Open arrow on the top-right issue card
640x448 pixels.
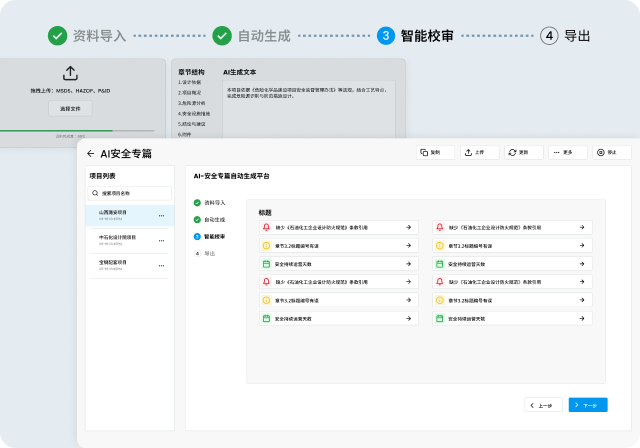tap(582, 227)
